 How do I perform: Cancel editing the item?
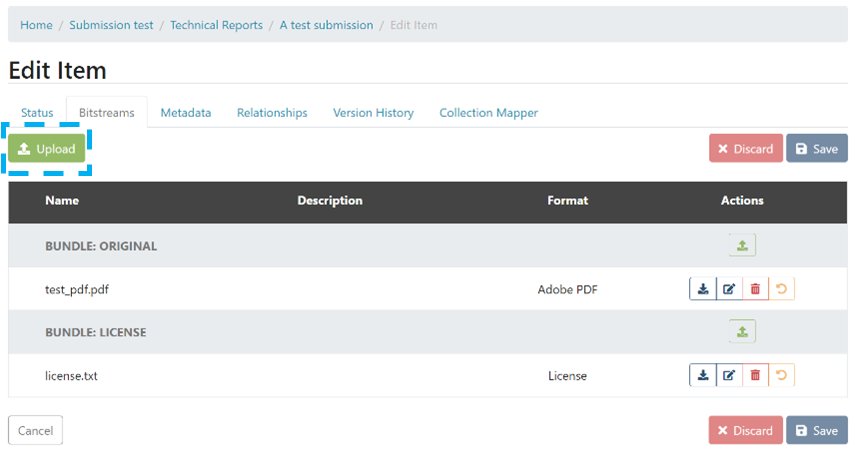point(35,430)
